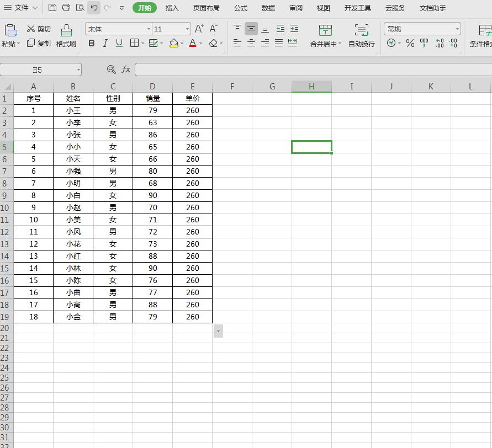Viewport: 492px width, 448px height.
Task: Click the red font color A icon
Action: point(193,43)
